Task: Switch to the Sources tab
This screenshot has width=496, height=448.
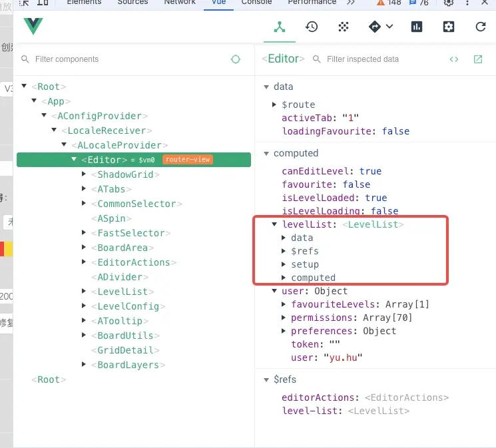Action: (133, 3)
